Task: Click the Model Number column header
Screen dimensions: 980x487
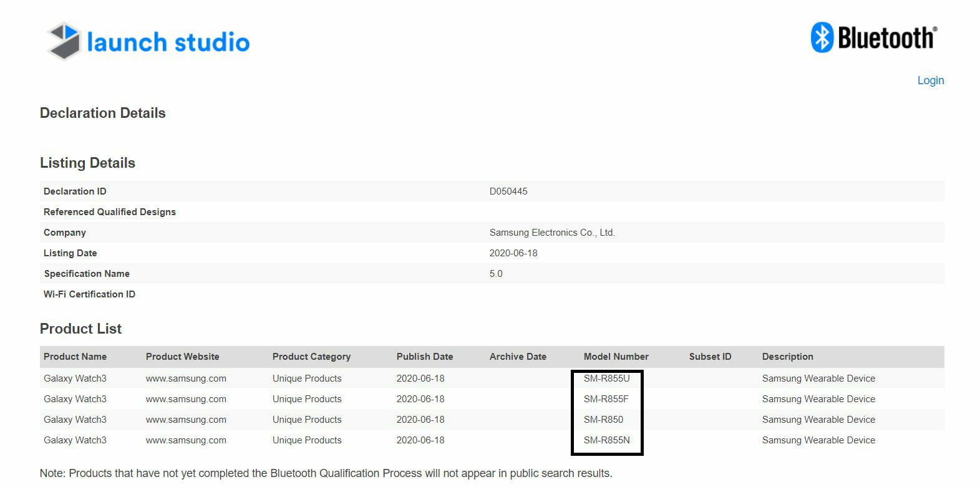Action: 616,357
